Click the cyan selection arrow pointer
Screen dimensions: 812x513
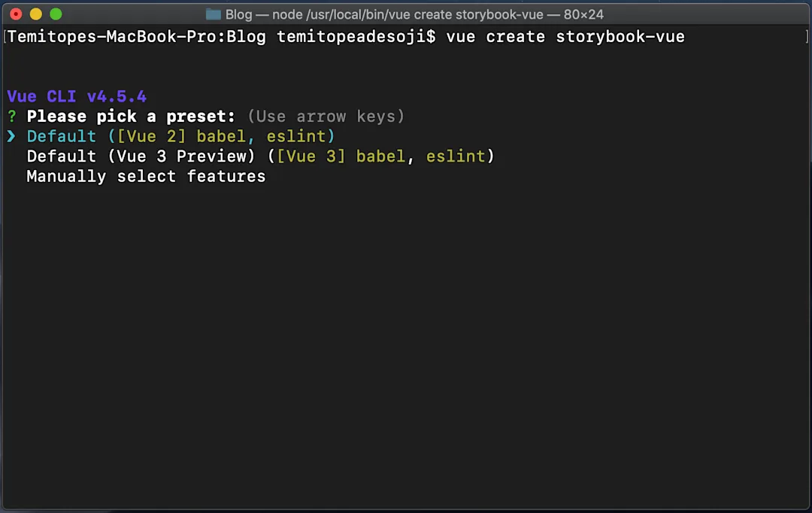point(11,136)
